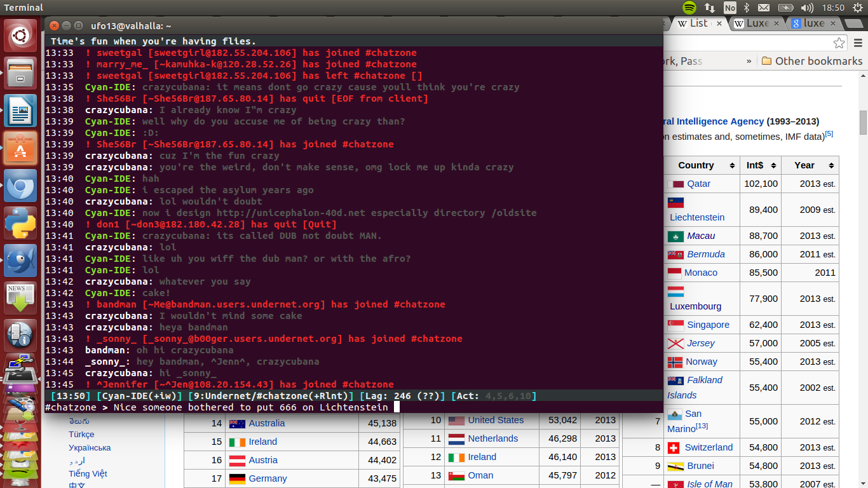Click the '[Act: 4,5,6,10]' status entry
This screenshot has height=488, width=868.
(x=494, y=396)
